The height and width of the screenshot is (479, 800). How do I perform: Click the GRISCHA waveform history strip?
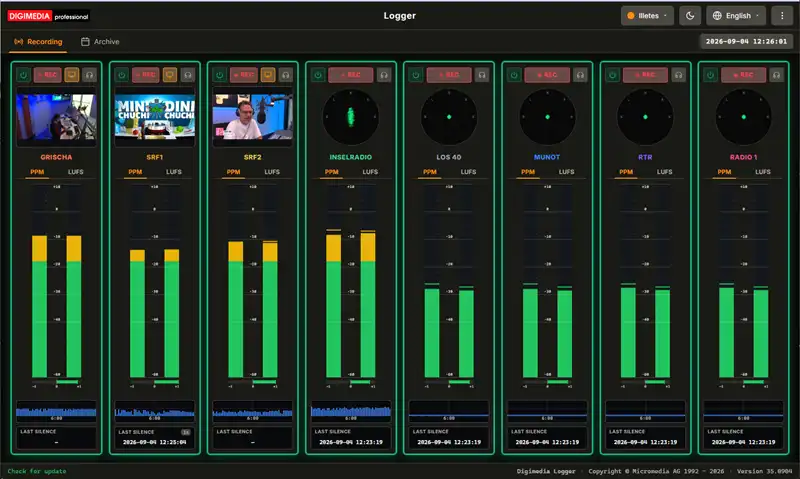[x=56, y=411]
